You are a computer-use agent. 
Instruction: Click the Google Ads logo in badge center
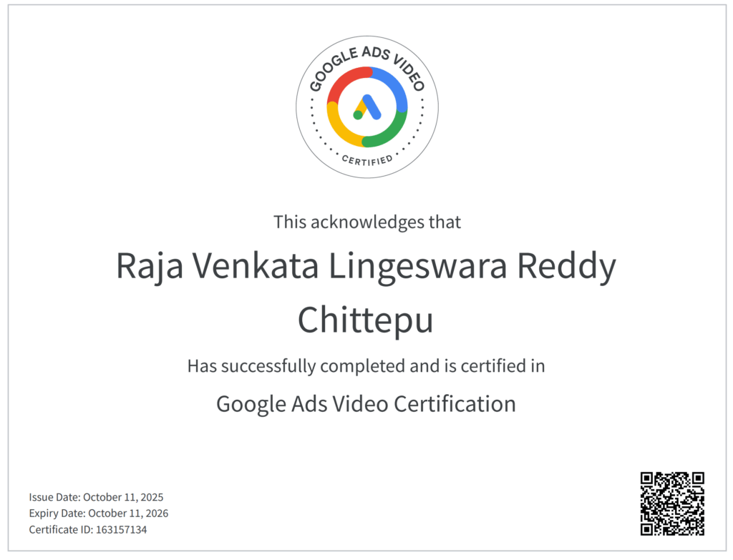coord(367,107)
